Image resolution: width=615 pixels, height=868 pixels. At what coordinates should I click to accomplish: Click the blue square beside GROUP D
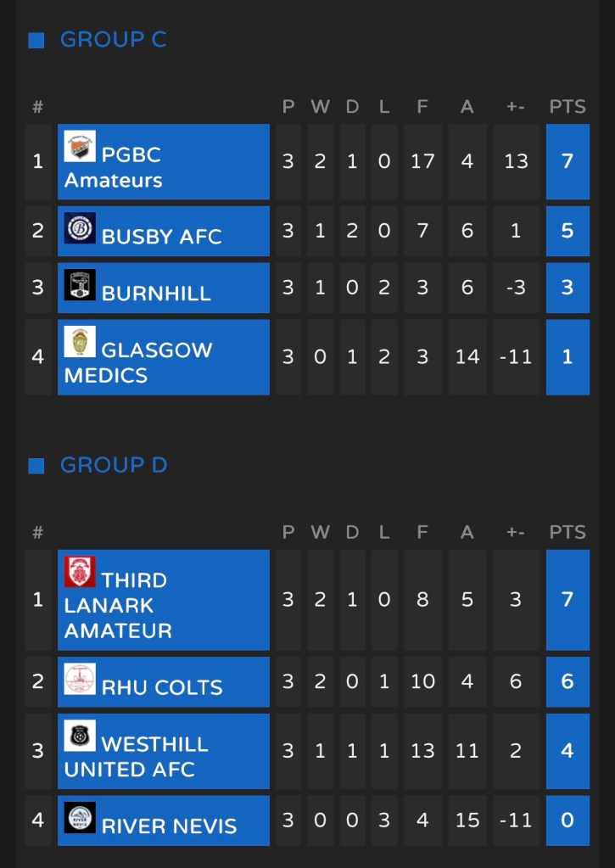[x=36, y=466]
